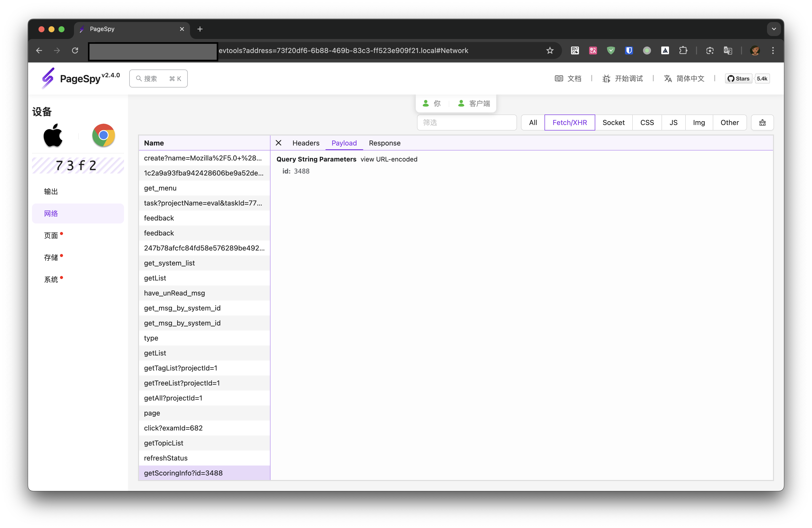Bookmark this page with star icon

click(x=550, y=50)
